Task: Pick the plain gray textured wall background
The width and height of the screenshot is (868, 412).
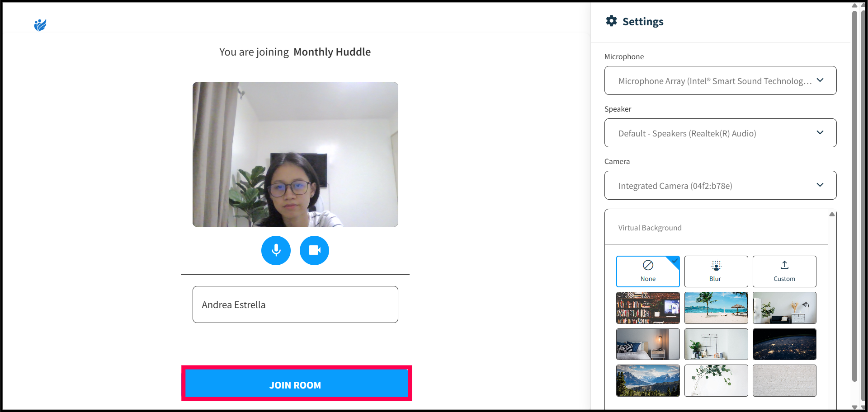Action: [x=784, y=380]
